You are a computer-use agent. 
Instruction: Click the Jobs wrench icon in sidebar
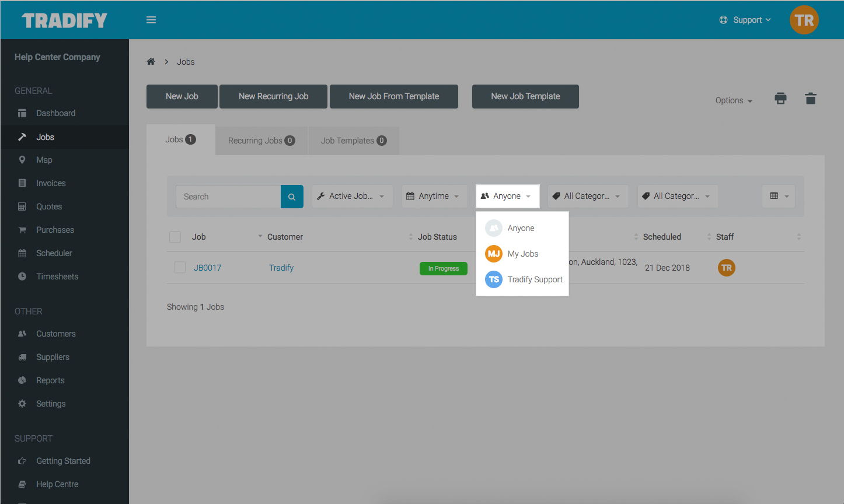tap(22, 137)
